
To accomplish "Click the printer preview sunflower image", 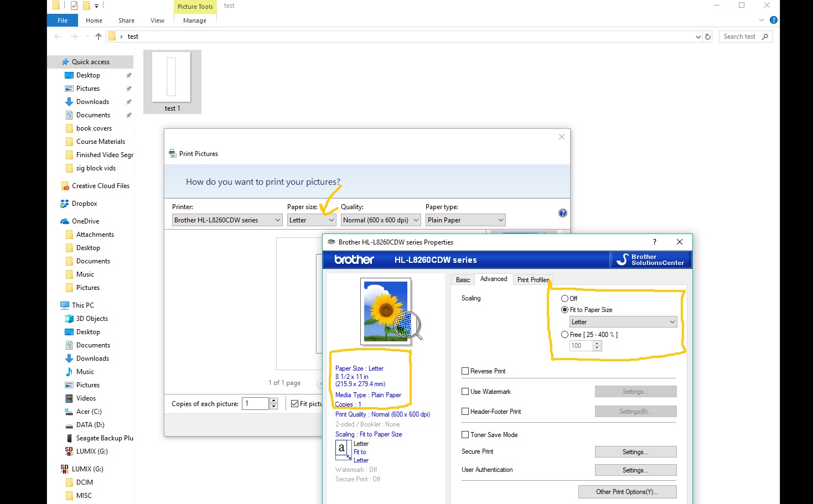I will (x=386, y=311).
